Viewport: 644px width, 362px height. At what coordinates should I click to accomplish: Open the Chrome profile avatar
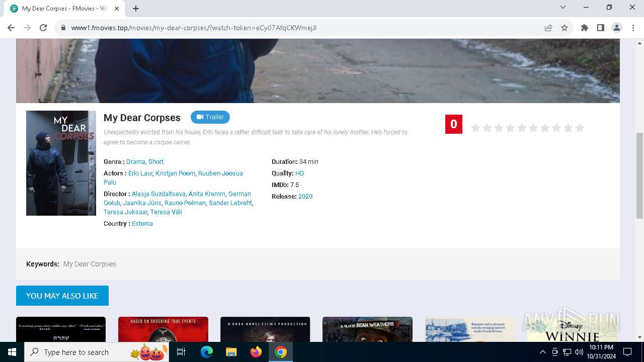pos(617,28)
